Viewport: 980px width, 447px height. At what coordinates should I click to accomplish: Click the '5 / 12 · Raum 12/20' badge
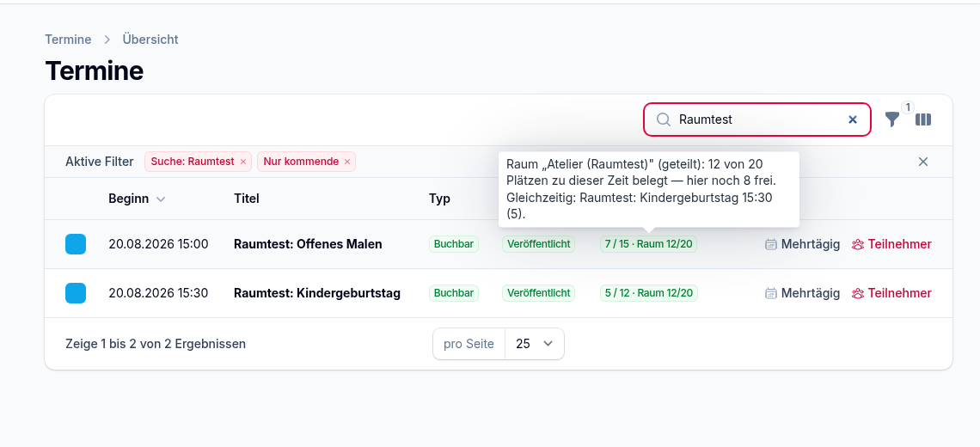(649, 293)
